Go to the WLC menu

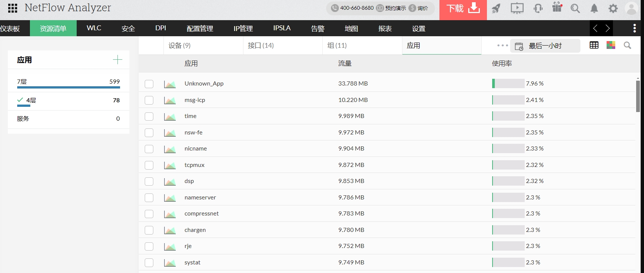coord(94,28)
